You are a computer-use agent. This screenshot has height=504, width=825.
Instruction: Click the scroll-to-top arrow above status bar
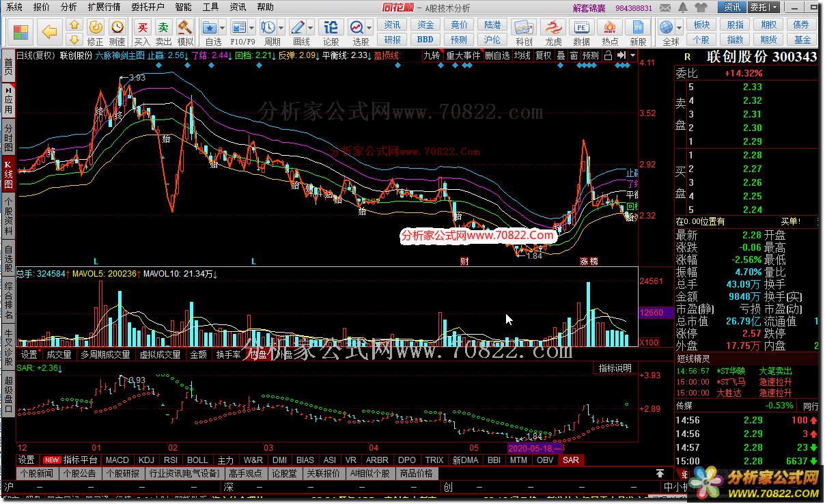tap(660, 473)
